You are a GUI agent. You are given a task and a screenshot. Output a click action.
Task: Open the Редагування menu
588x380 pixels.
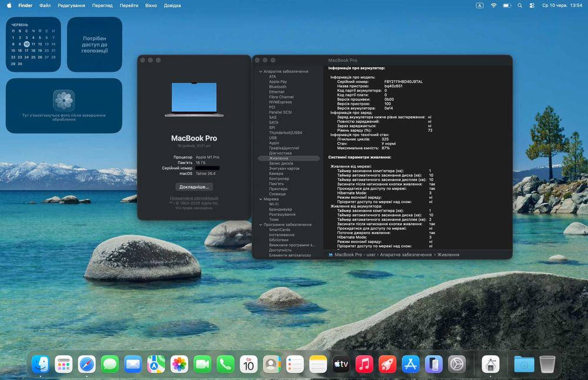coord(71,6)
